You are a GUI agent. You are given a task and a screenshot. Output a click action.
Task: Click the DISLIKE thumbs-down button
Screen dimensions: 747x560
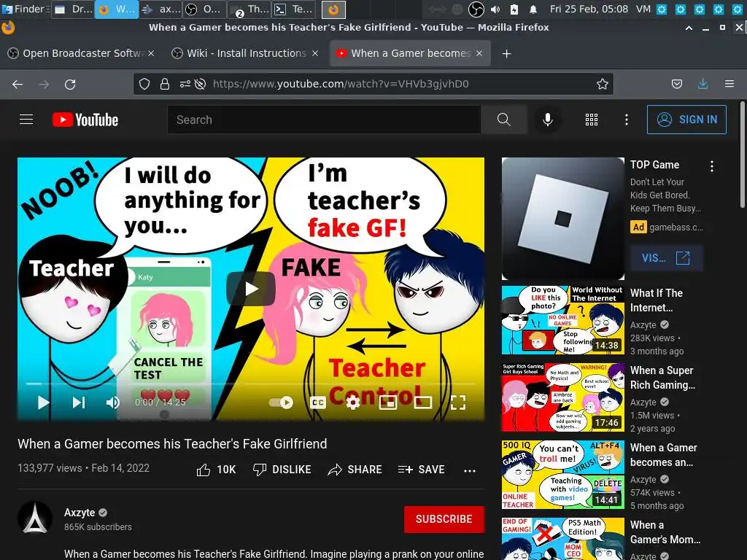coord(282,470)
